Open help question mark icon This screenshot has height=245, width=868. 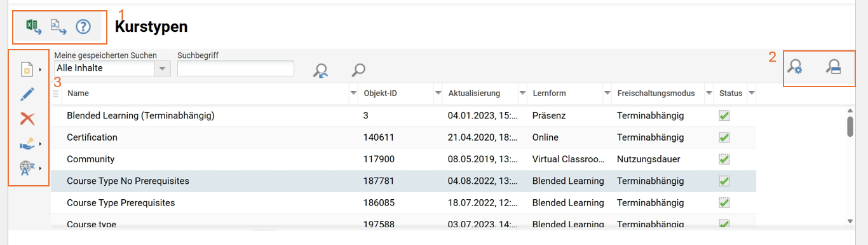pyautogui.click(x=83, y=27)
